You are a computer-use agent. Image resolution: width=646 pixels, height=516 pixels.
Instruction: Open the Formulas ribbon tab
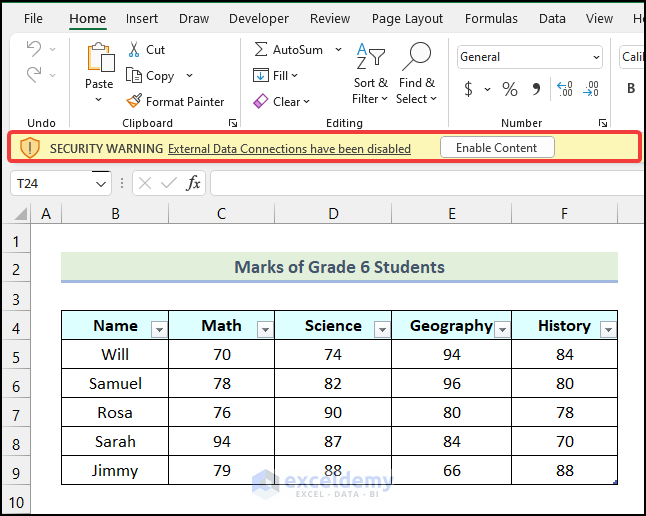point(491,18)
